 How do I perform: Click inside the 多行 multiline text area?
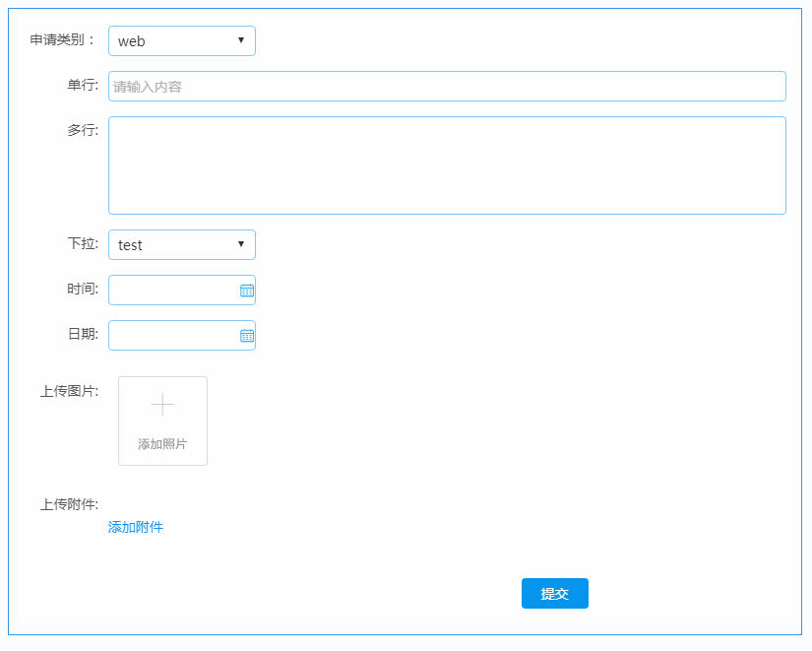tap(447, 165)
